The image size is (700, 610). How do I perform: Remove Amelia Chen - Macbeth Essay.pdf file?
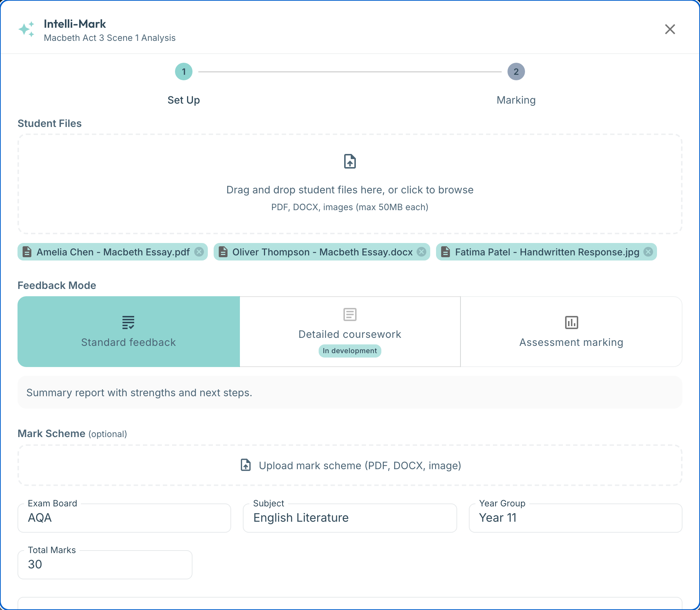199,252
